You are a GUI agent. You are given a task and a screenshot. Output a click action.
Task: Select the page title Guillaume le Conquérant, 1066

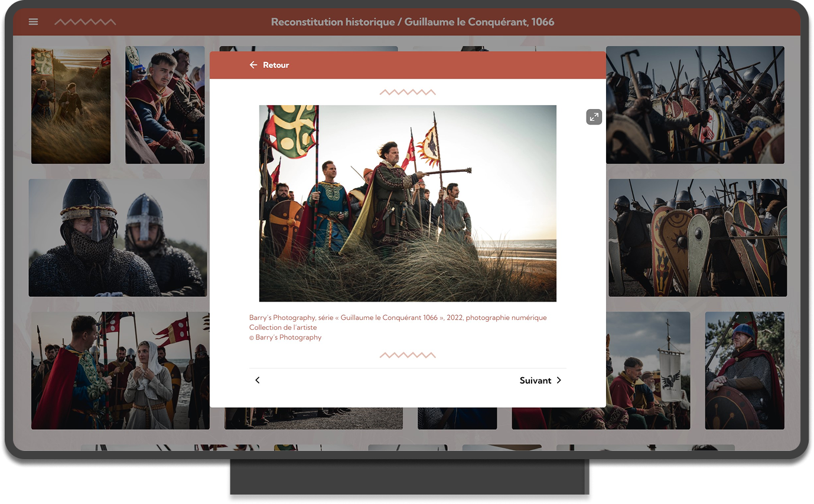click(412, 22)
